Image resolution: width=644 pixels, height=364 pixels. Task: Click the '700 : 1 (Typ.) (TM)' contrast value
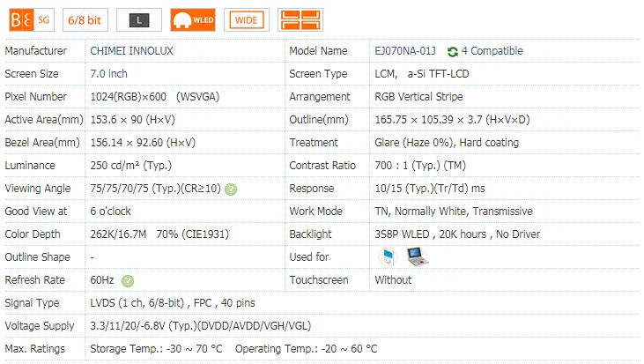point(420,166)
